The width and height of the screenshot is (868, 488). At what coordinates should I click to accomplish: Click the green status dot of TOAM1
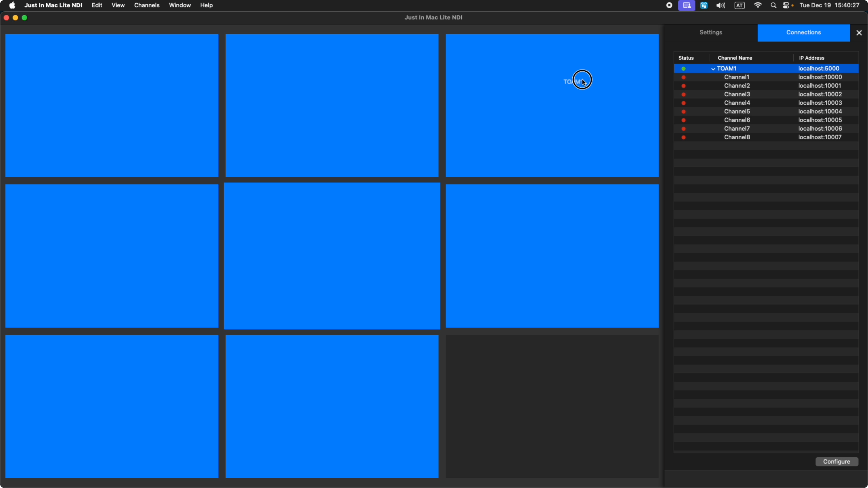click(x=683, y=69)
